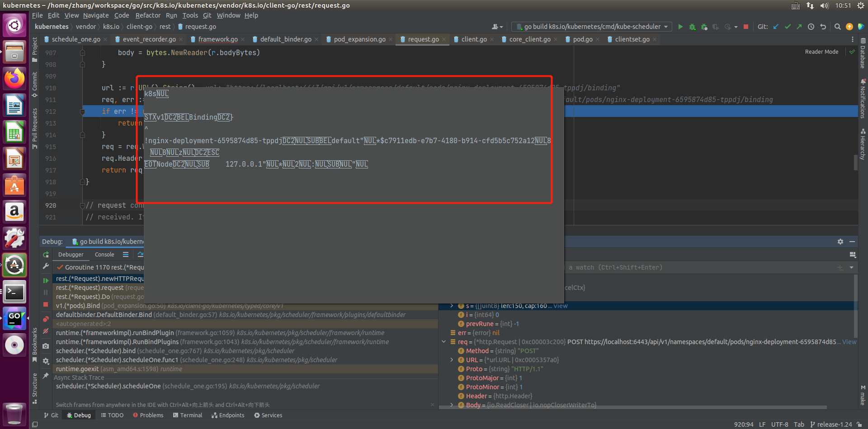
Task: Push commits with Git green arrow
Action: click(x=799, y=27)
